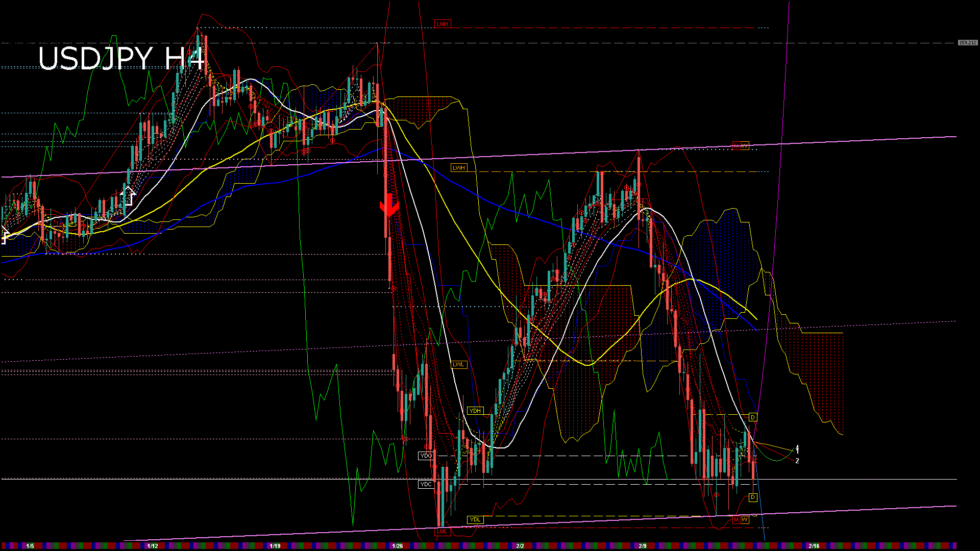Click the bottom orange W label box
The width and height of the screenshot is (980, 551).
[745, 519]
